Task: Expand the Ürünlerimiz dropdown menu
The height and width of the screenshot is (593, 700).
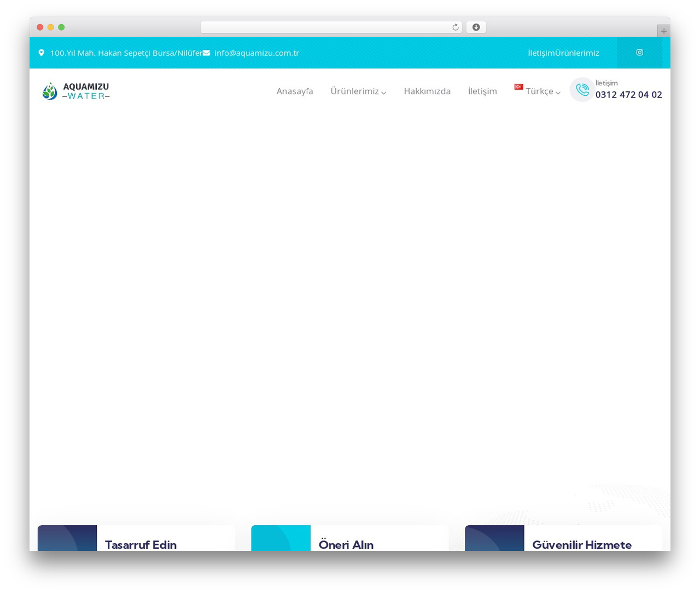Action: click(358, 91)
